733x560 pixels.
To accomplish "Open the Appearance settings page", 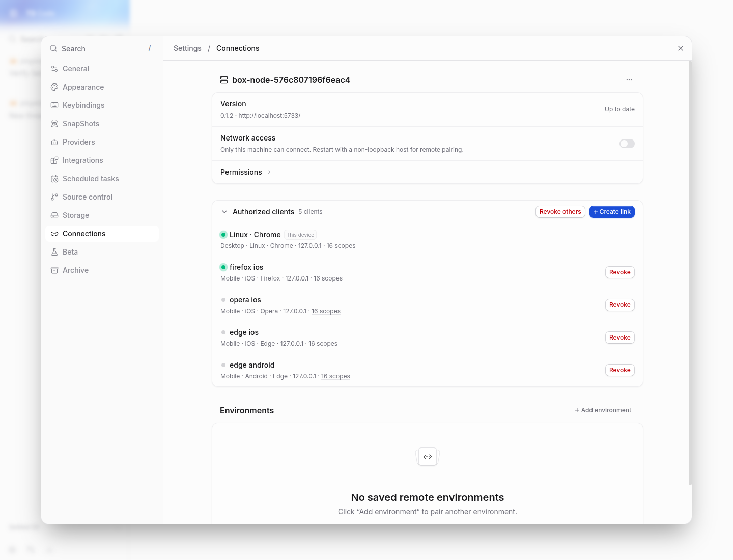I will pyautogui.click(x=102, y=87).
